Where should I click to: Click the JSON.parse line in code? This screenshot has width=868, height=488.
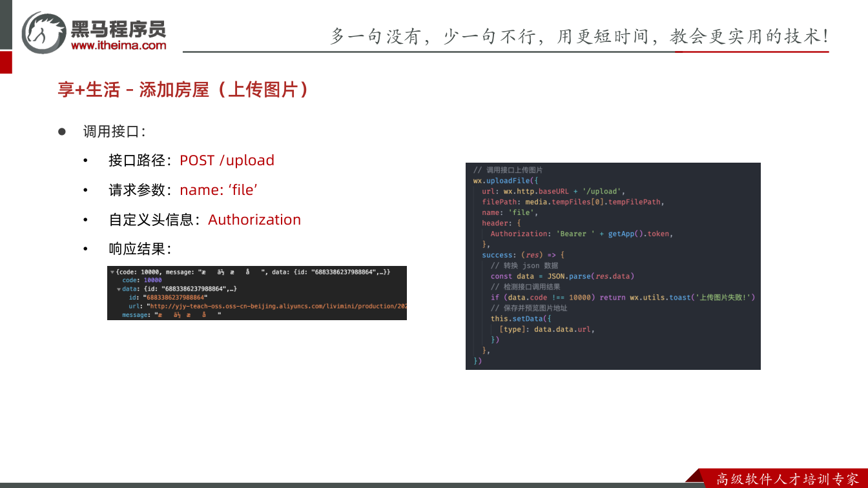[x=562, y=276]
